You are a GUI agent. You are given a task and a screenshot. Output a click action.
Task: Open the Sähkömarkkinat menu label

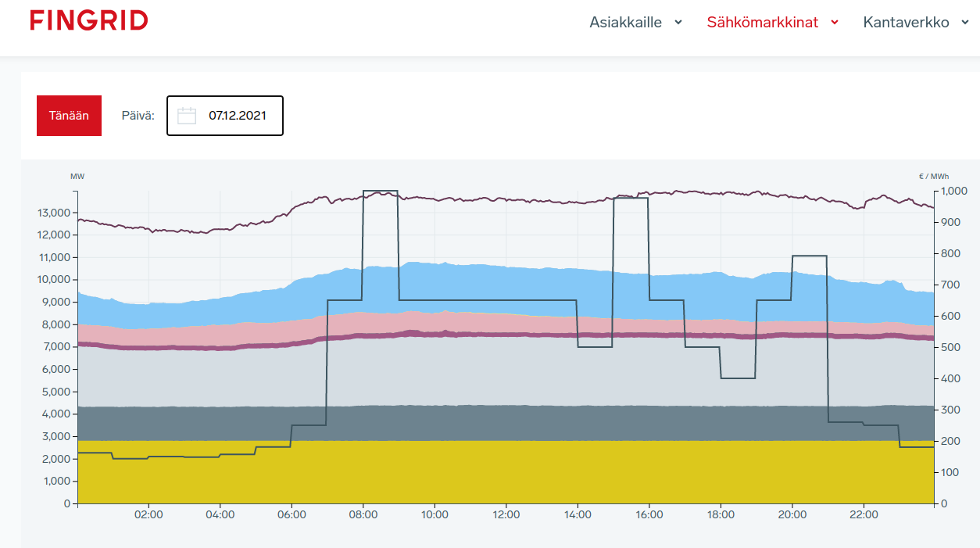(762, 23)
